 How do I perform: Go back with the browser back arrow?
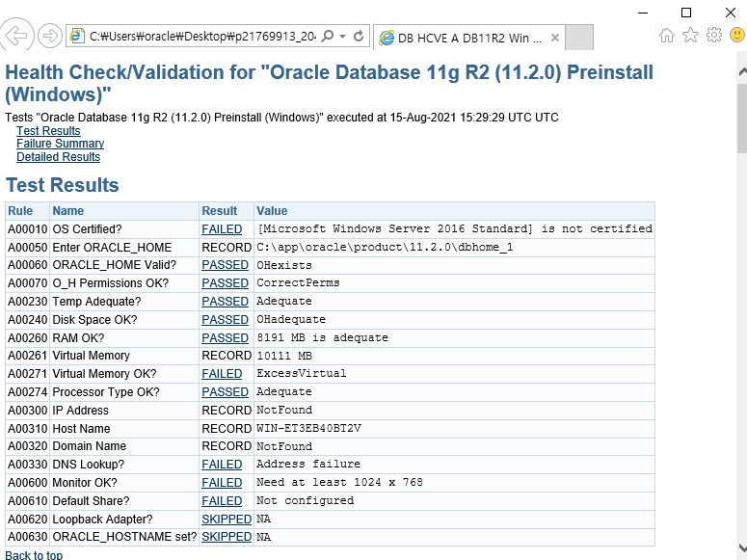point(16,35)
